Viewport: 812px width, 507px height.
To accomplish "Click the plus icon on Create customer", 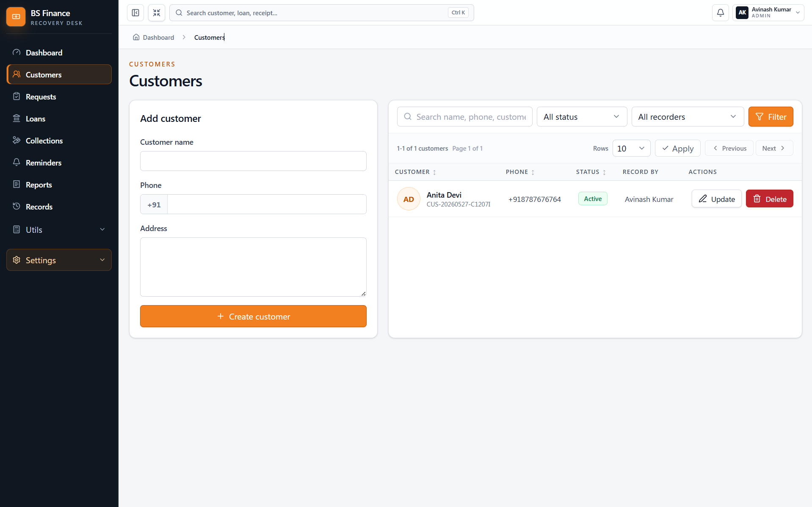I will coord(220,316).
